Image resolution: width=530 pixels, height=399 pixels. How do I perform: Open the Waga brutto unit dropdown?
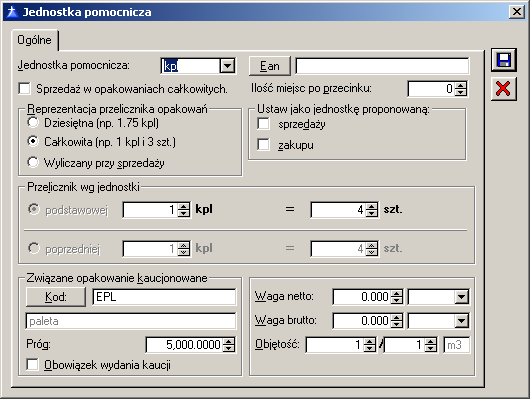(461, 321)
